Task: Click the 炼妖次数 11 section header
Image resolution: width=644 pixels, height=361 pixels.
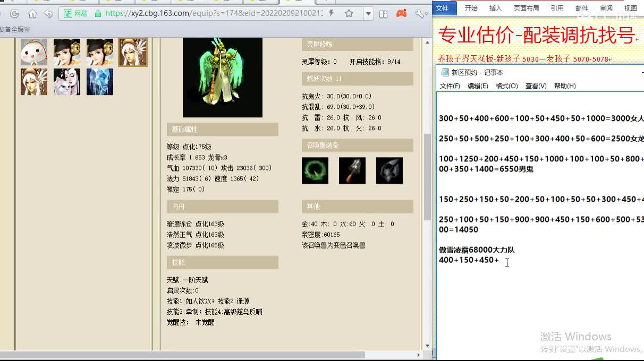Action: (358, 79)
